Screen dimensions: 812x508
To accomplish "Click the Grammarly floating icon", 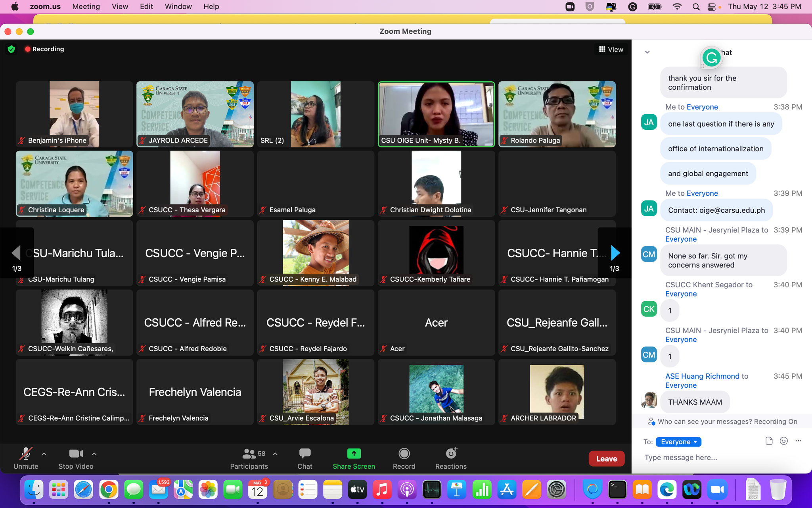I will 711,58.
